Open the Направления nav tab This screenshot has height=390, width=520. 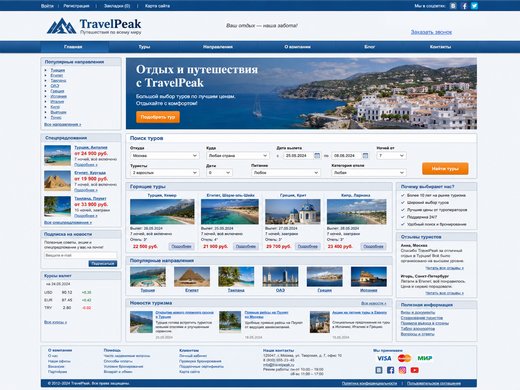pyautogui.click(x=218, y=47)
